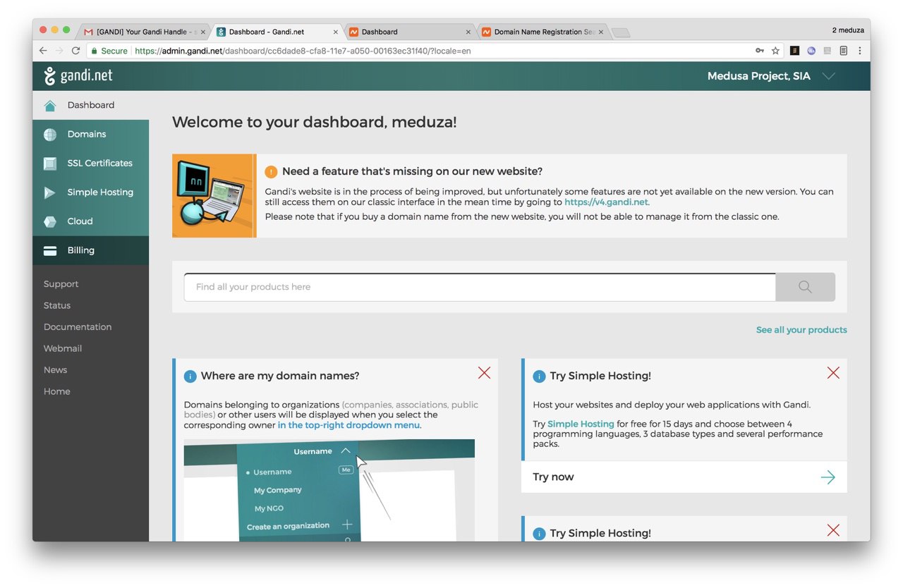Click the document-page extension icon in toolbar

pos(843,51)
